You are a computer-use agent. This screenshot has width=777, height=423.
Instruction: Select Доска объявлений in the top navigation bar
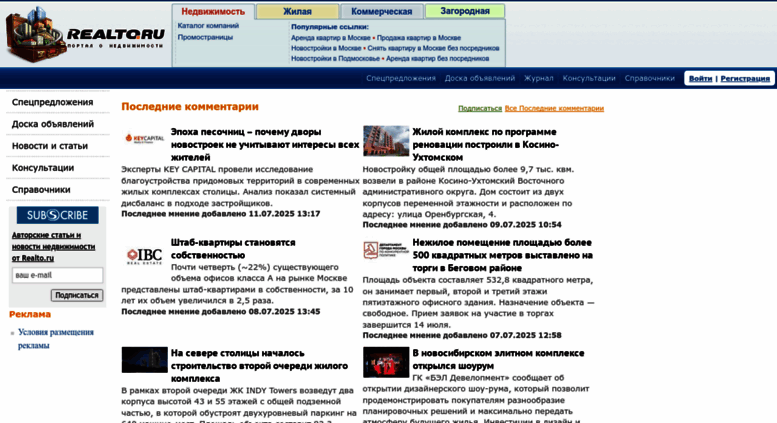pos(480,78)
